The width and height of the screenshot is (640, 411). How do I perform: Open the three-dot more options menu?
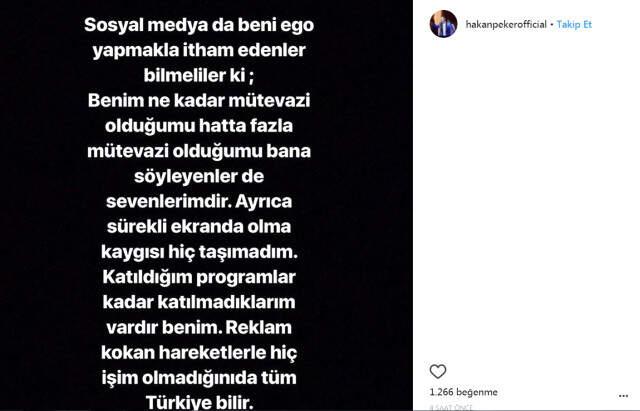[623, 395]
